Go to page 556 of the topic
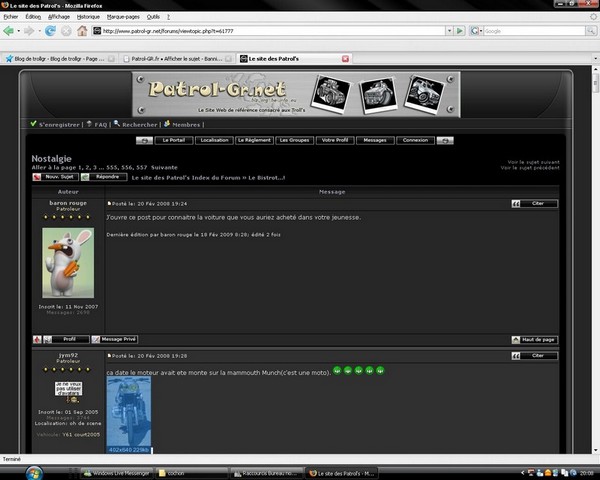 (127, 167)
